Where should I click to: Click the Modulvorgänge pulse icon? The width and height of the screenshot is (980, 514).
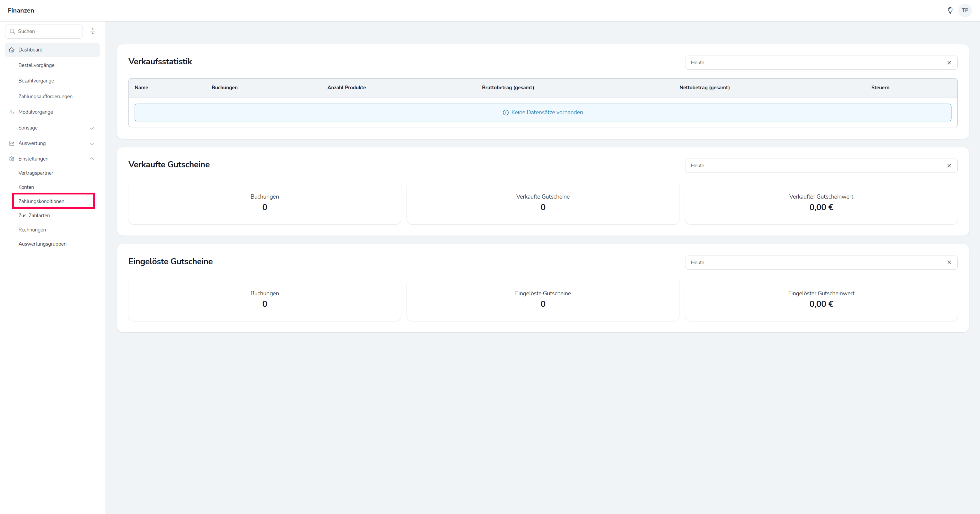[x=12, y=112]
